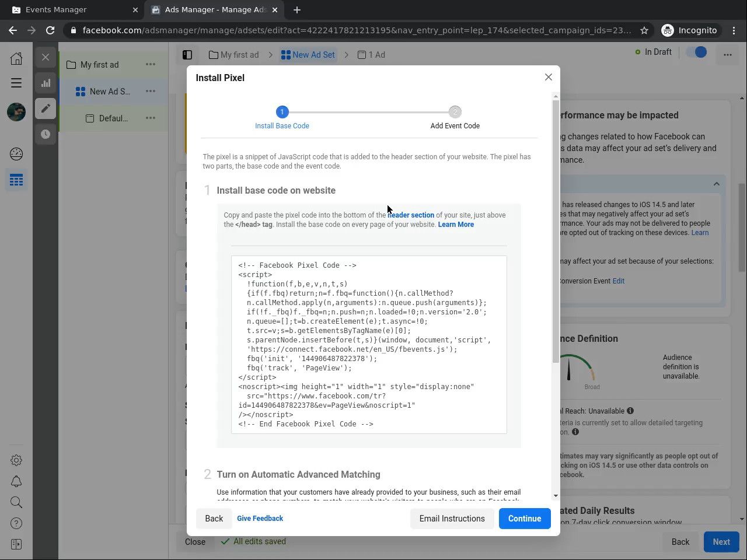Open more options for the Default ad row

point(151,118)
